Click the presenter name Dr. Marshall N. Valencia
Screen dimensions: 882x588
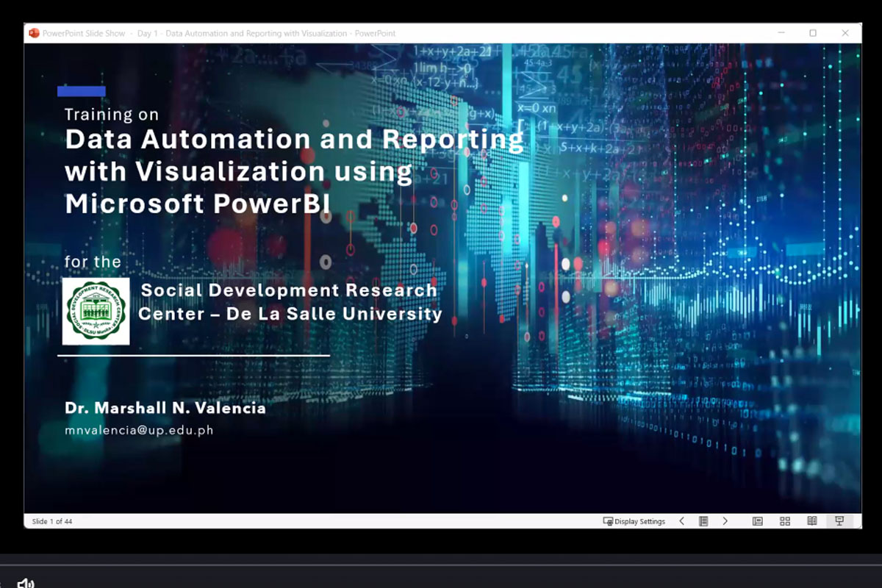pyautogui.click(x=165, y=409)
